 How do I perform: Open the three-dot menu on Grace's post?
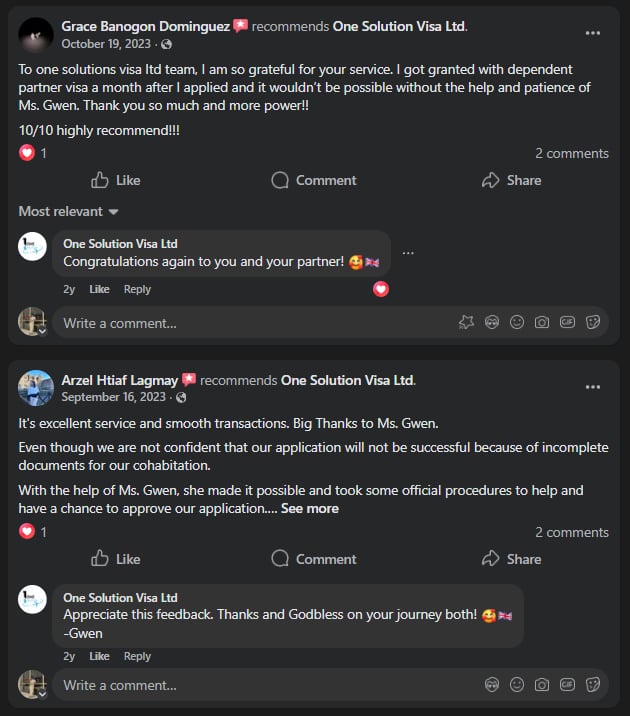pos(593,33)
